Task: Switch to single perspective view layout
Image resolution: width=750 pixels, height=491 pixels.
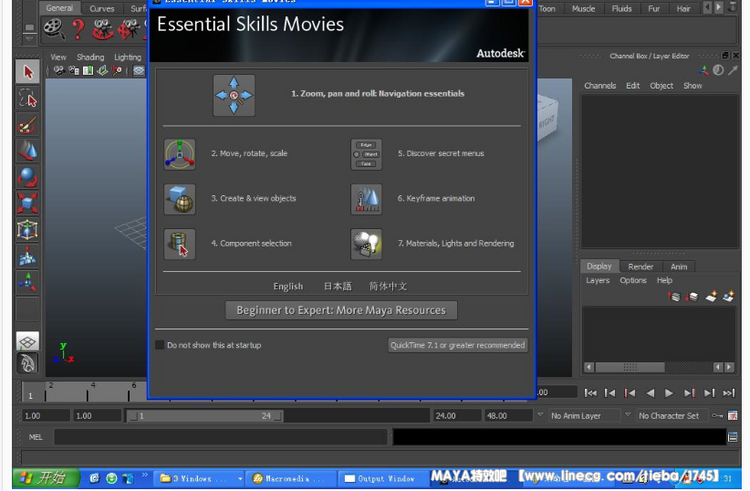Action: 28,341
